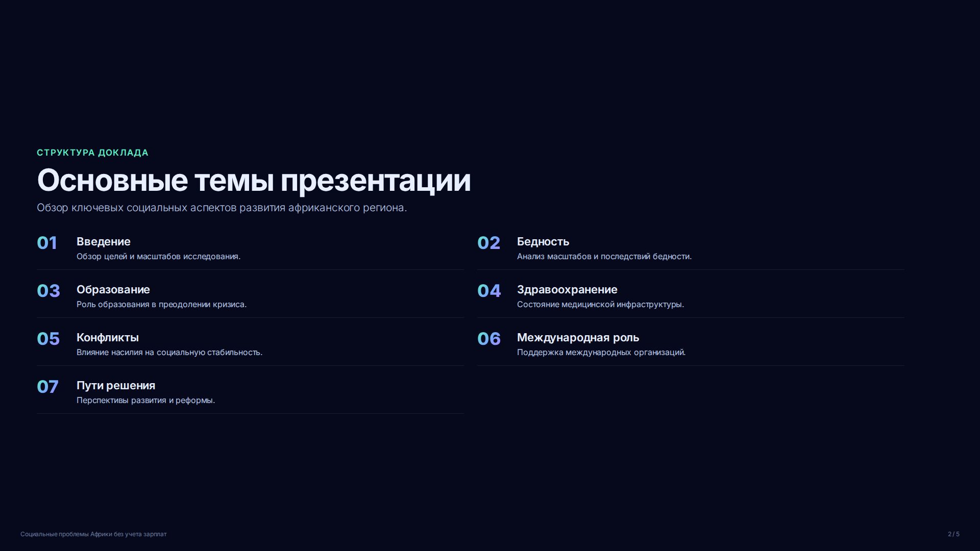Click the heading 'Основные темы презентации'

coord(254,181)
